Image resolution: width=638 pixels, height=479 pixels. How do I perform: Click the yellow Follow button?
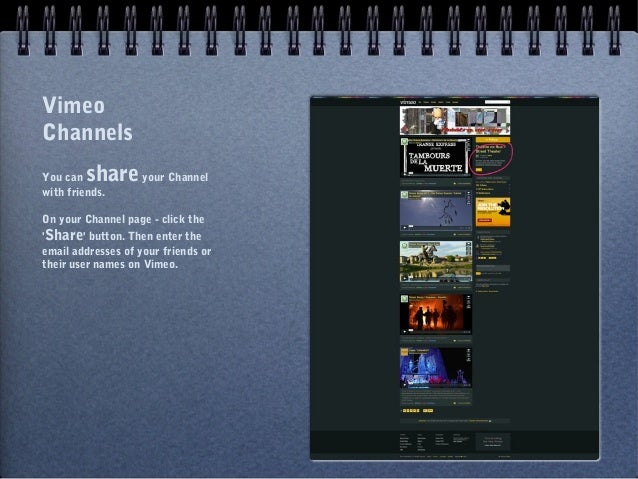(x=492, y=140)
